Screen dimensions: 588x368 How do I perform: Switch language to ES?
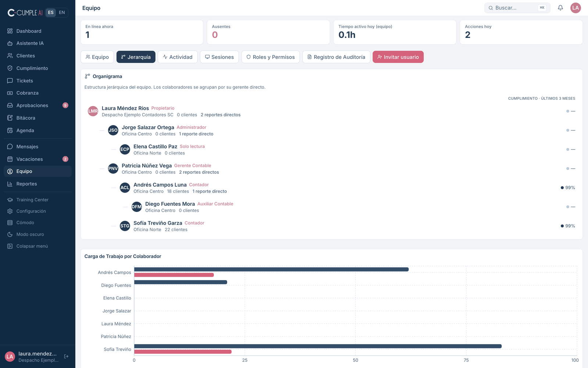pos(51,13)
